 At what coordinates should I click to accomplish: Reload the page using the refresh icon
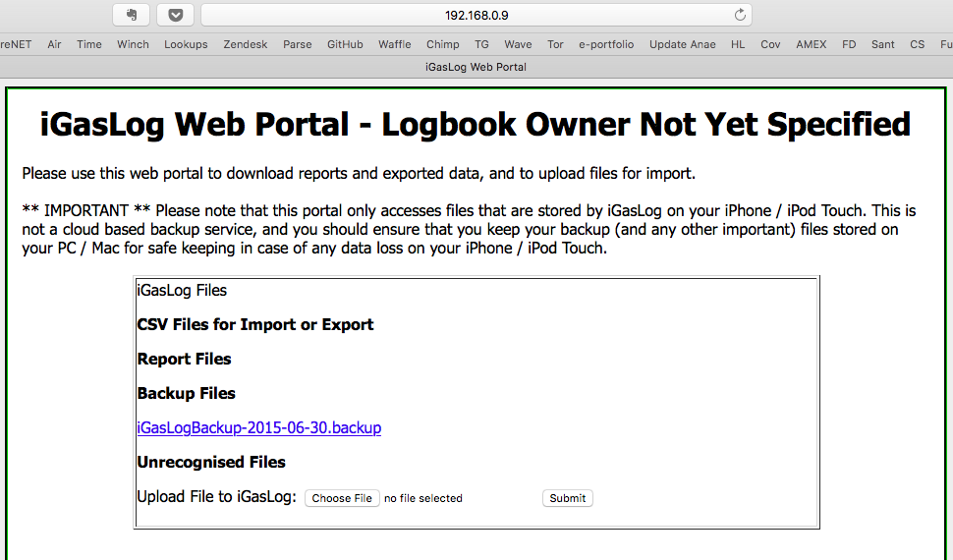point(740,15)
